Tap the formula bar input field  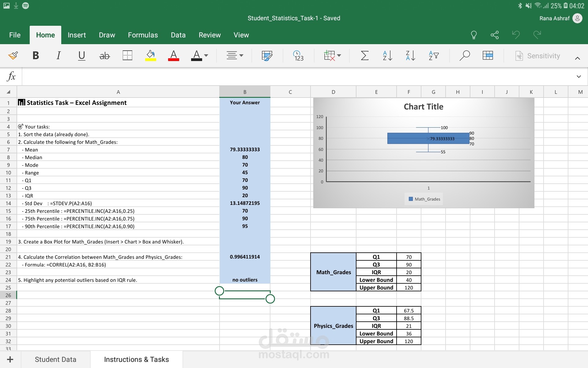click(x=297, y=76)
